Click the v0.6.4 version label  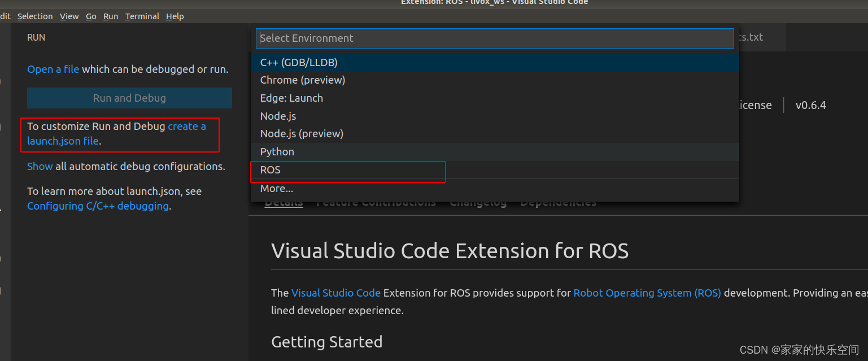[811, 105]
